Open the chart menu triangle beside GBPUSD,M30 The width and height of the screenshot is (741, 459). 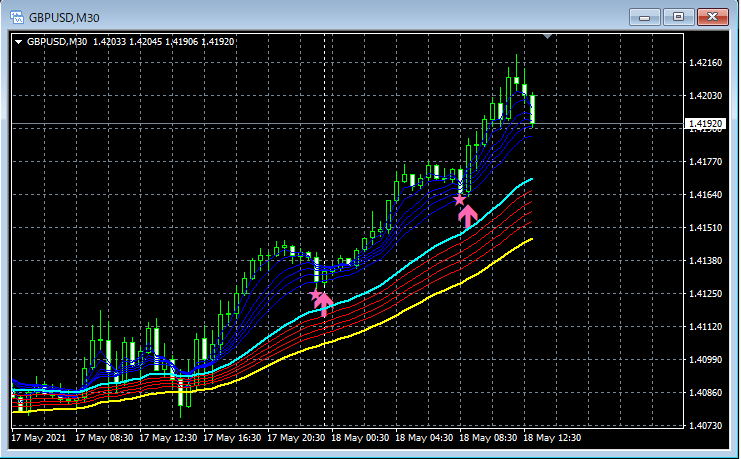tap(18, 42)
